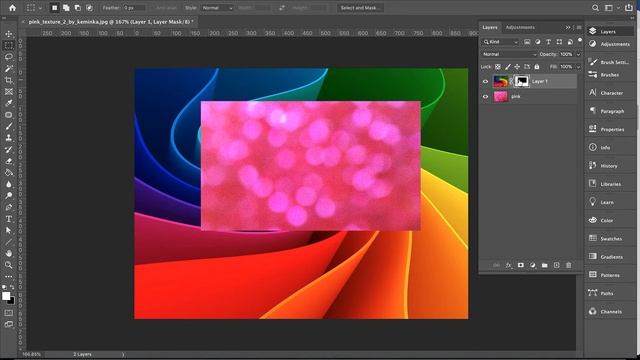Open the layer filter Kind dropdown
The width and height of the screenshot is (640, 360).
click(x=501, y=42)
